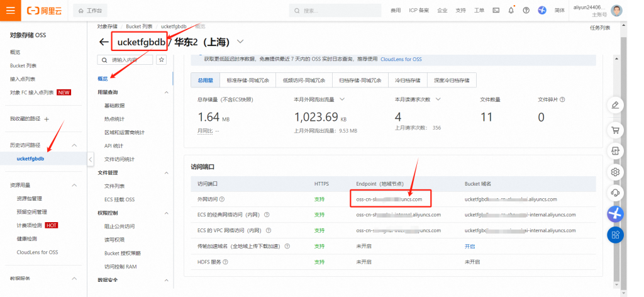Click the star favorite icon
Viewport: 644px width, 297px height.
pyautogui.click(x=162, y=60)
